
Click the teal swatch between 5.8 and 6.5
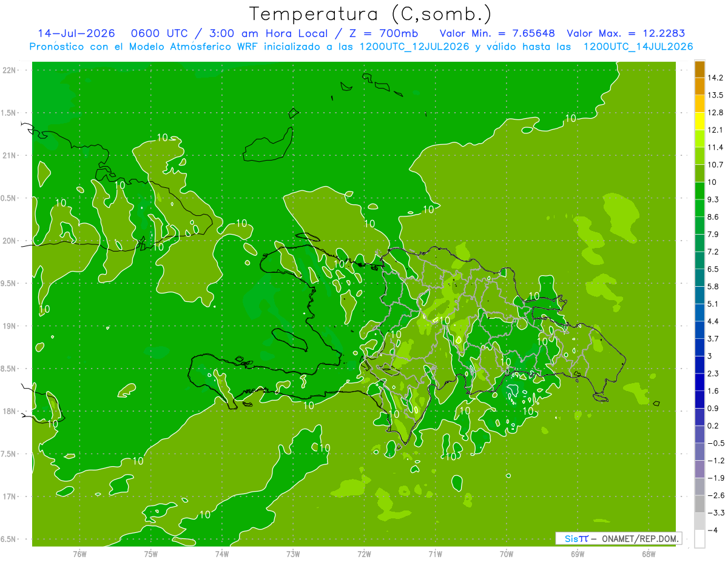tap(699, 277)
